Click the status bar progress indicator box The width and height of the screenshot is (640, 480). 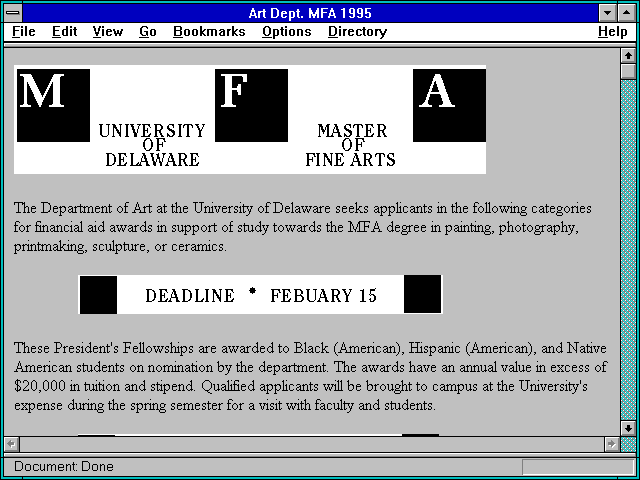coord(578,466)
